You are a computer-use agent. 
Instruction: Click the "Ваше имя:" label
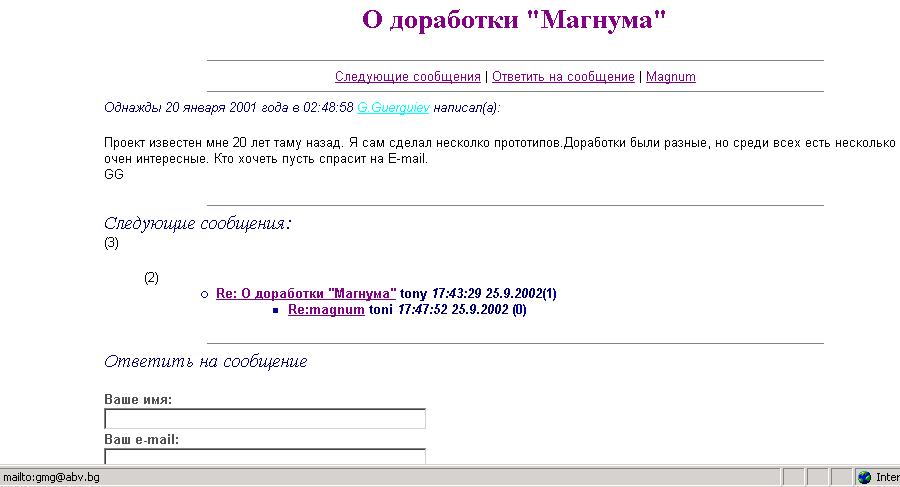[138, 399]
